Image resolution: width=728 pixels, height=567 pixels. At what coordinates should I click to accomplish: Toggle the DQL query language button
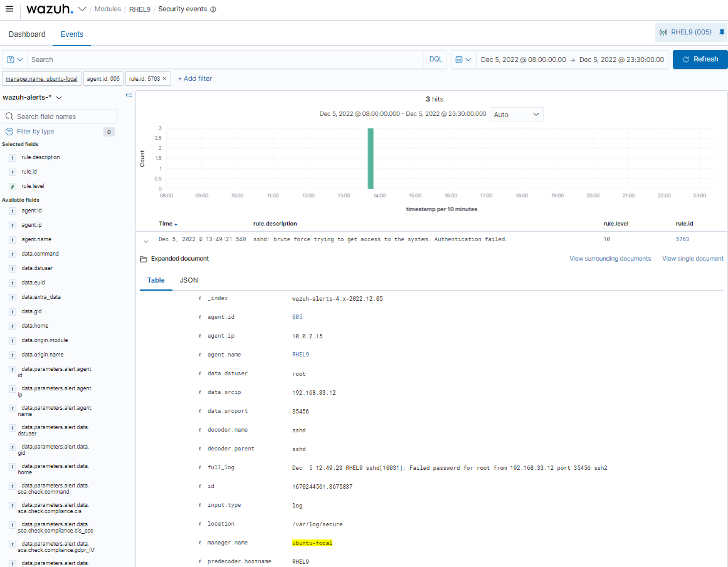(x=436, y=60)
